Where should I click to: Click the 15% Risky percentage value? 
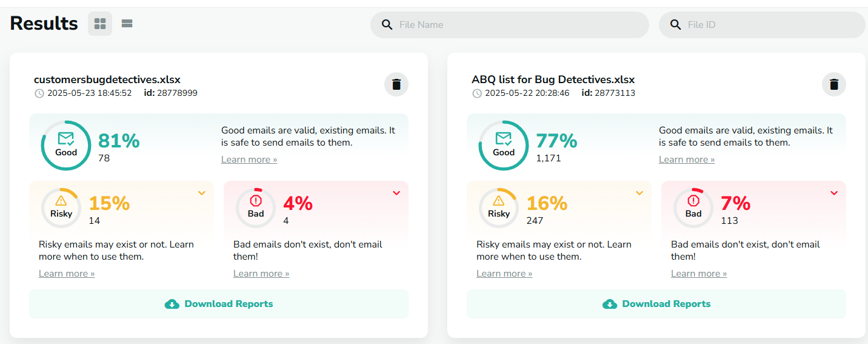110,203
